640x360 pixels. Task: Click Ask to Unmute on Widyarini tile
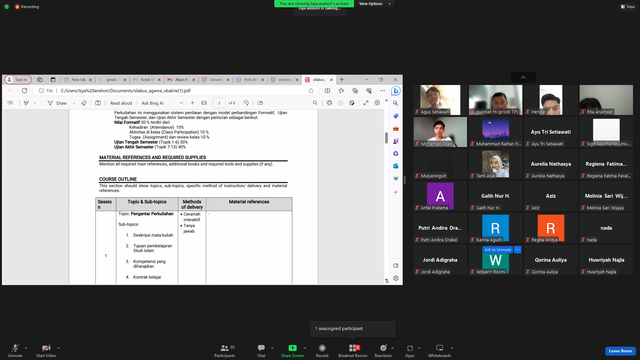coord(498,249)
